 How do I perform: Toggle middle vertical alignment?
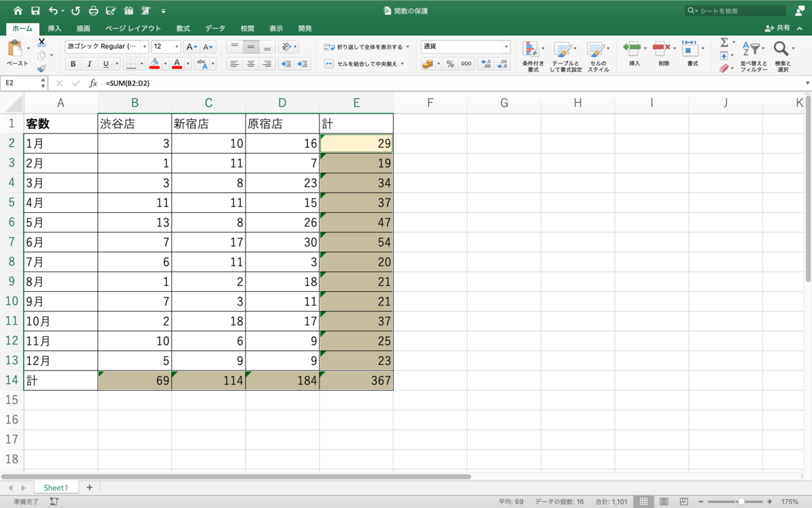250,47
